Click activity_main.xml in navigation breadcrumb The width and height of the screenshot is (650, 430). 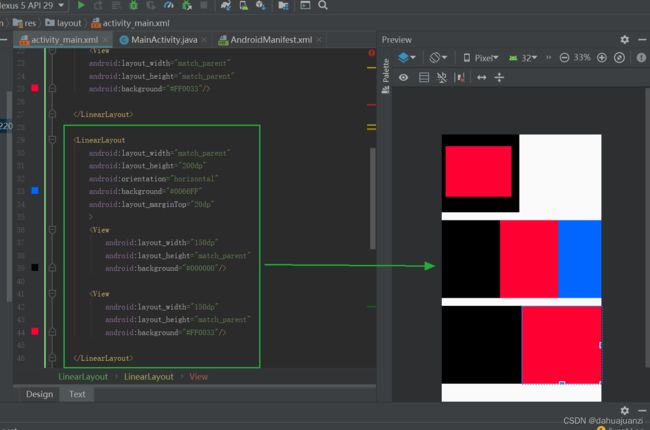[x=130, y=23]
